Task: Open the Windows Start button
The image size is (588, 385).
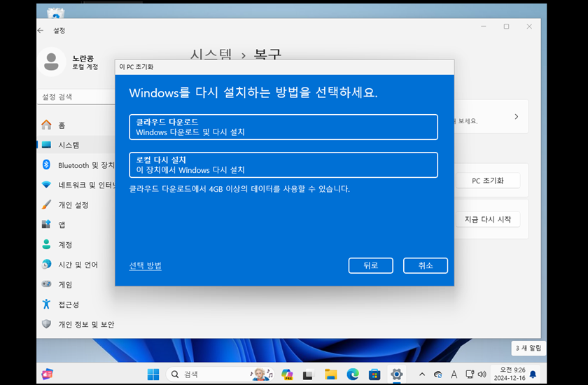Action: tap(153, 374)
